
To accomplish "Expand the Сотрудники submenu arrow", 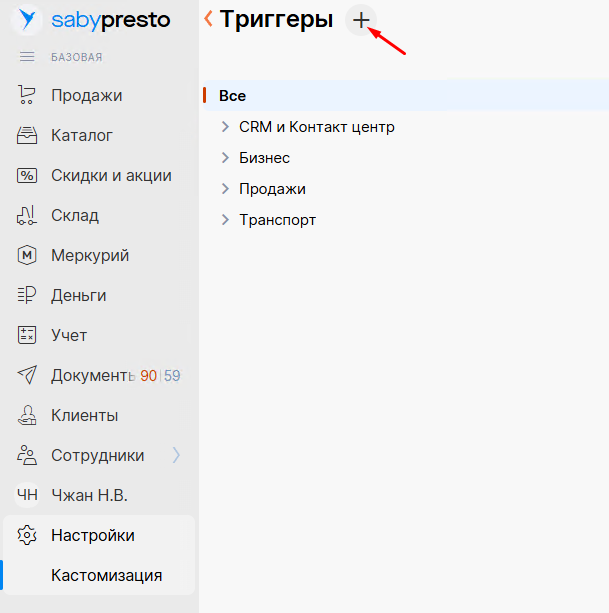I will click(x=177, y=456).
